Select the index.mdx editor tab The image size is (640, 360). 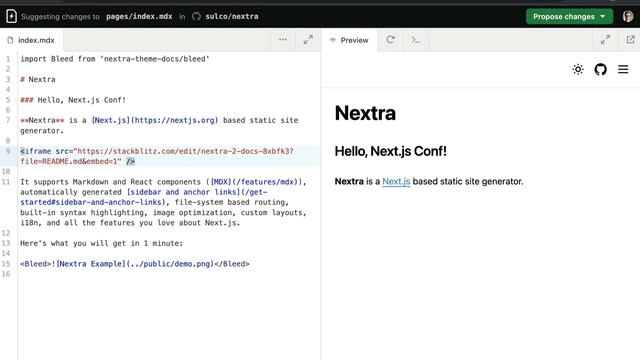click(31, 40)
